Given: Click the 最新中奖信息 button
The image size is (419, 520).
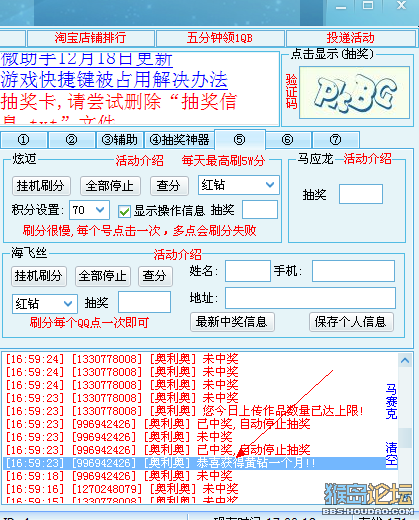Looking at the screenshot, I should pyautogui.click(x=232, y=322).
